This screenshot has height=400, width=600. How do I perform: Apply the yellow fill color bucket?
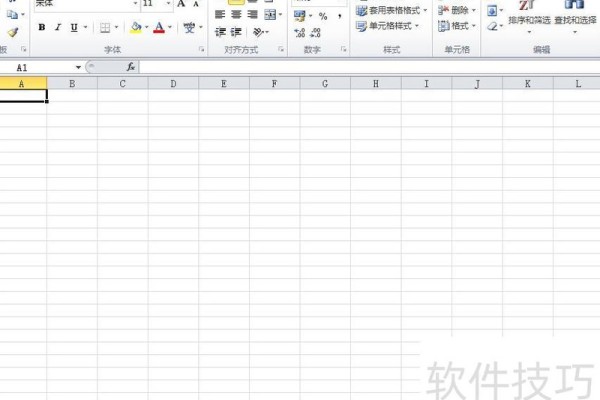click(136, 27)
